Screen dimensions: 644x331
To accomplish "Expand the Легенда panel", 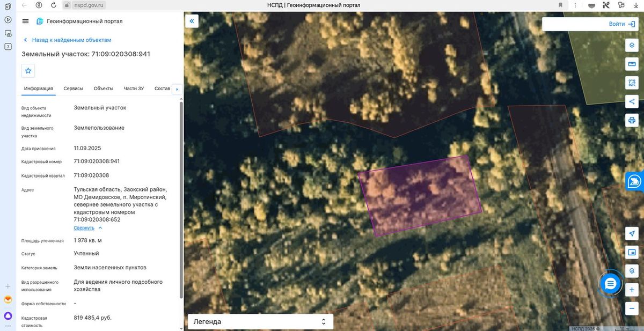I will 260,321.
